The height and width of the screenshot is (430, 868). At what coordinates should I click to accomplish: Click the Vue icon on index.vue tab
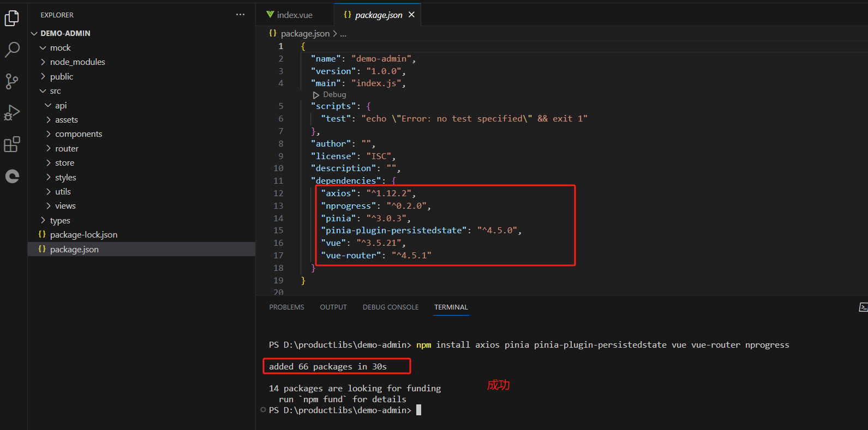tap(270, 15)
